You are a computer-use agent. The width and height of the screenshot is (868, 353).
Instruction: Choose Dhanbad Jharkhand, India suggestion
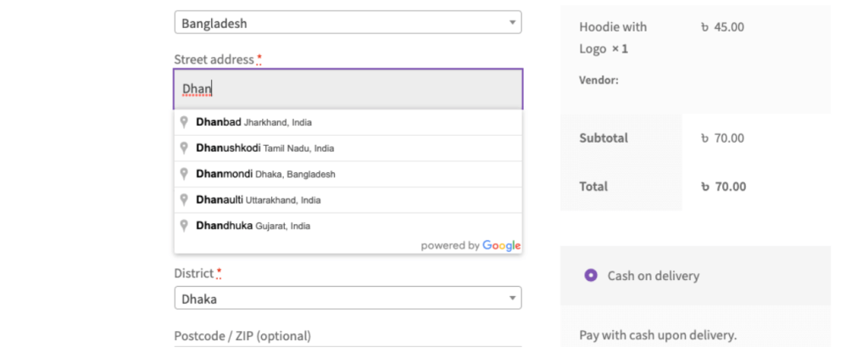pyautogui.click(x=348, y=122)
